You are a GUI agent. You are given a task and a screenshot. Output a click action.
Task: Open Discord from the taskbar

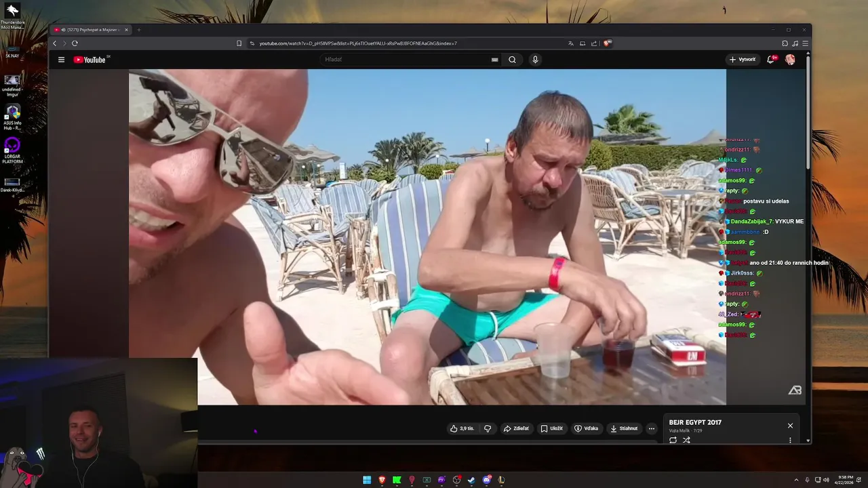pyautogui.click(x=486, y=480)
